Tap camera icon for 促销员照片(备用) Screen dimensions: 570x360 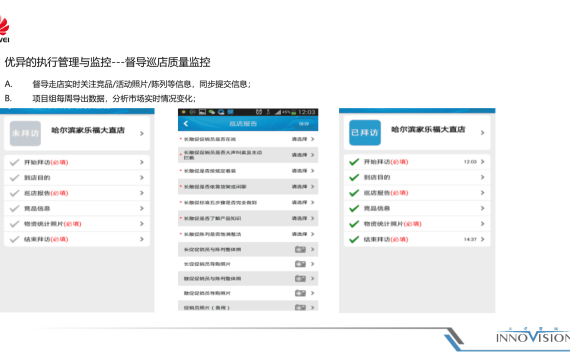point(300,307)
